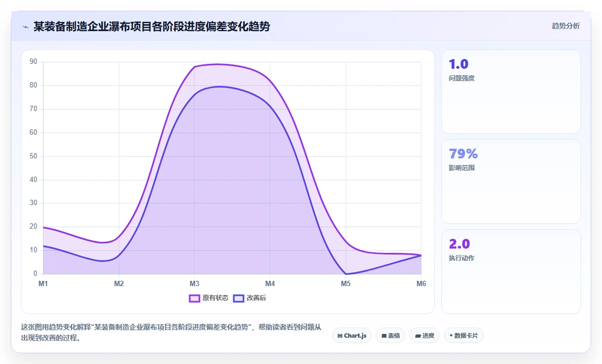Open the 影响范围 79% card

(511, 181)
